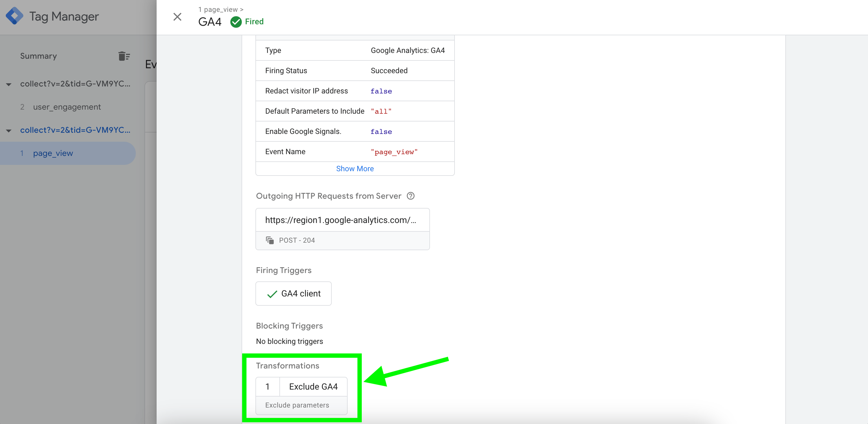The height and width of the screenshot is (424, 868).
Task: Click the POST - 204 status text
Action: pos(297,240)
